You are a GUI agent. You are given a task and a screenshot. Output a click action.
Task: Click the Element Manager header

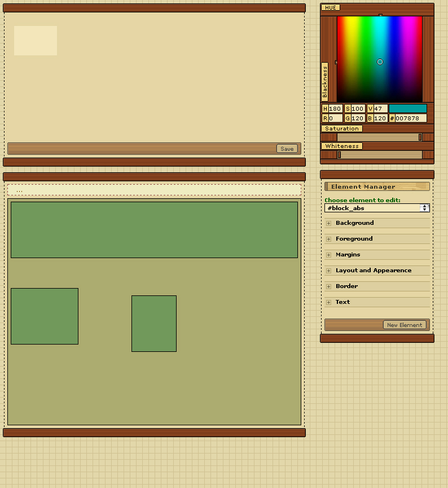(x=377, y=187)
